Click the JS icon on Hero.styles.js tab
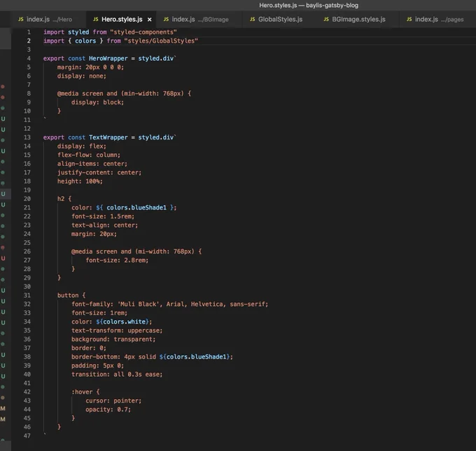Screen dimensions: 476x451 [96, 20]
